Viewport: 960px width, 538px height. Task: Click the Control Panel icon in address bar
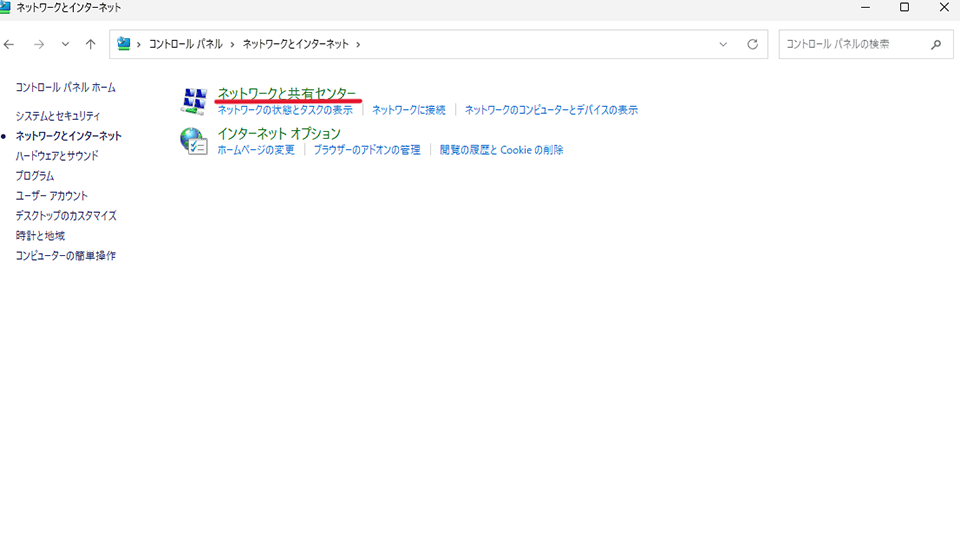125,45
